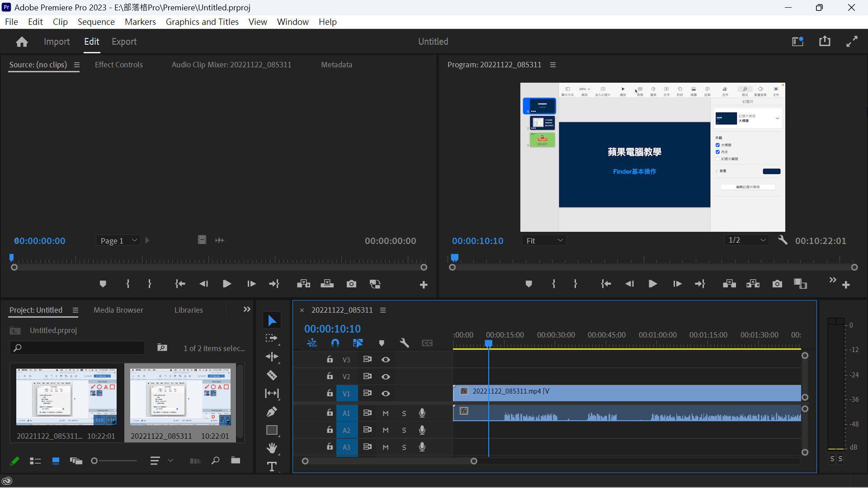Viewport: 868px width, 488px height.
Task: Click Find icon in Project panel
Action: coord(215,460)
